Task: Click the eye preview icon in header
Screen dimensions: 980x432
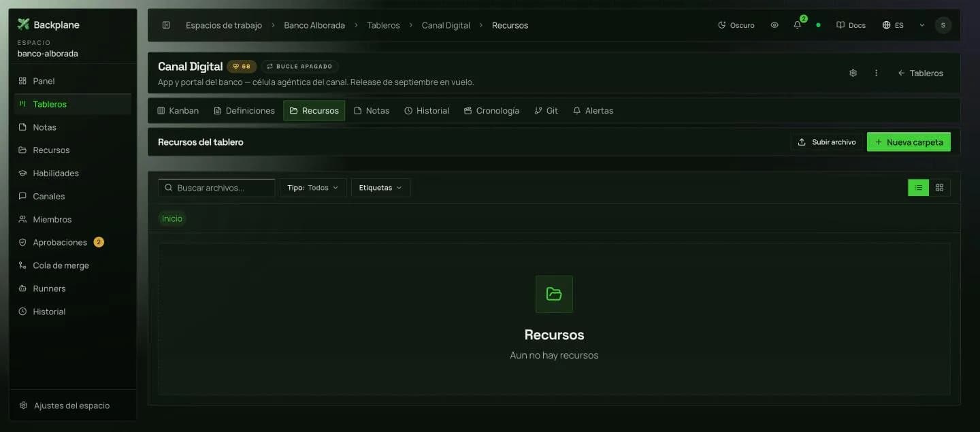Action: click(774, 25)
